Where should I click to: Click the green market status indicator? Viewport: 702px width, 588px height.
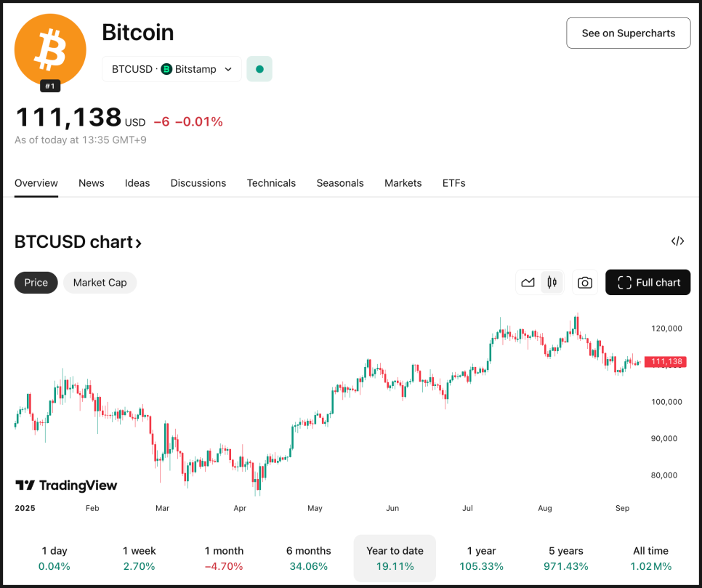point(259,69)
